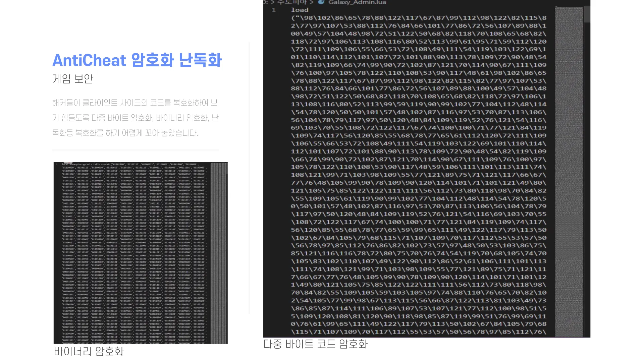Click the 다중 바이트 코드 암호화 caption
644x362 pixels.
[315, 344]
